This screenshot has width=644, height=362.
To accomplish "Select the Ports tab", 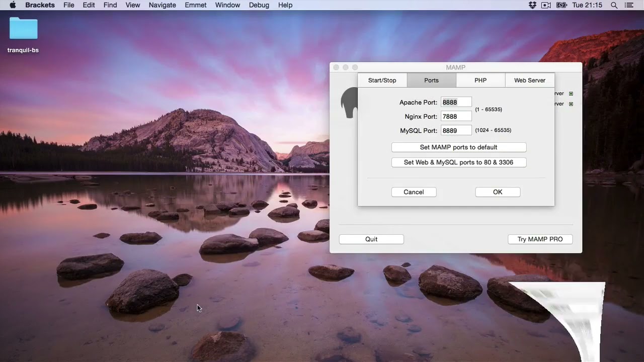I will 431,80.
